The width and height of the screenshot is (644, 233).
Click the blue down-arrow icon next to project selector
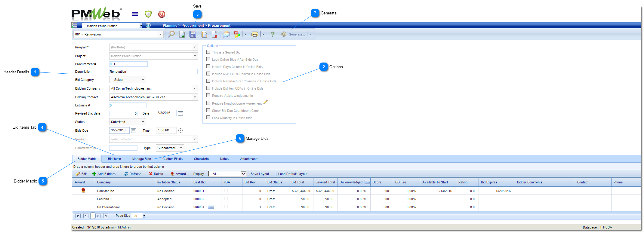[148, 25]
